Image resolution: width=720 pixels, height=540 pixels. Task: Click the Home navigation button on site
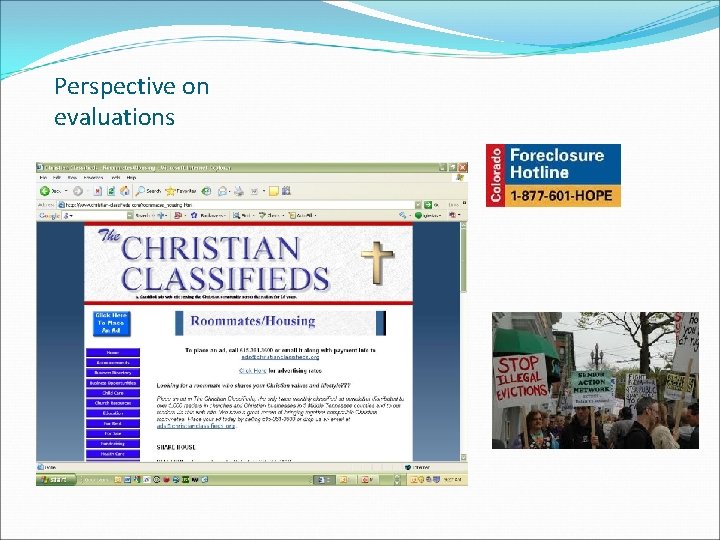(x=113, y=353)
